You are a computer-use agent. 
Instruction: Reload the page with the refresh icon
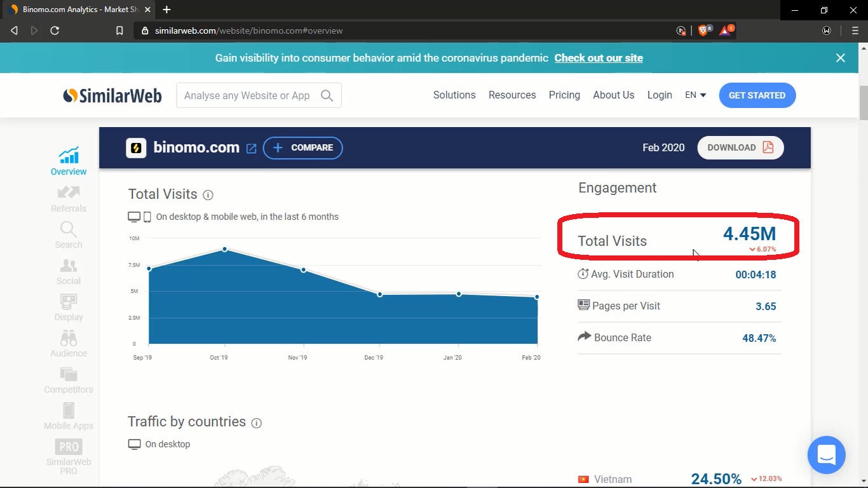tap(55, 30)
